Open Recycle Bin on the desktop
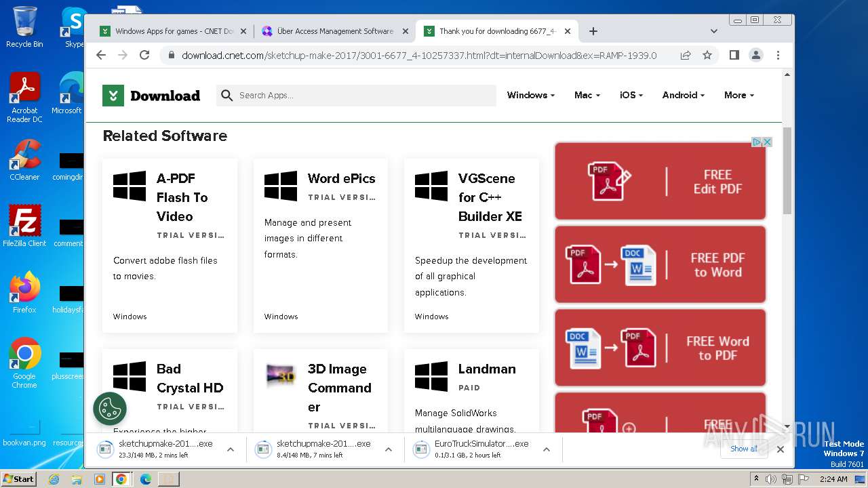 click(24, 27)
